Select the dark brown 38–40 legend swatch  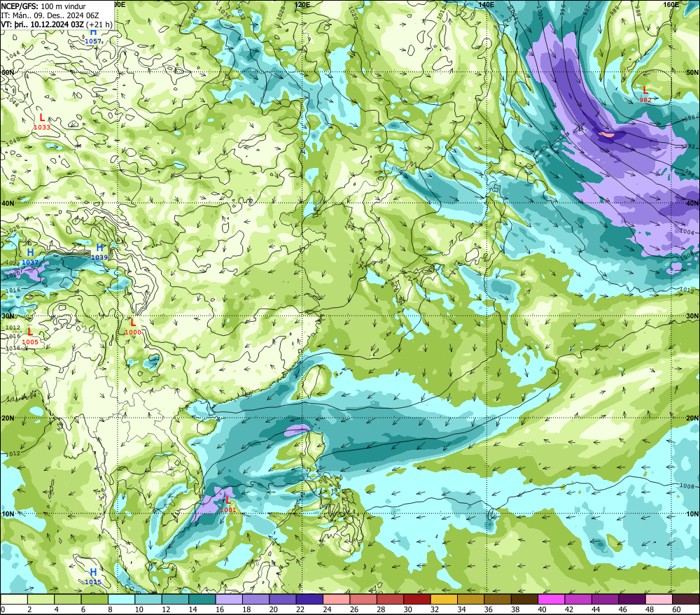524,599
